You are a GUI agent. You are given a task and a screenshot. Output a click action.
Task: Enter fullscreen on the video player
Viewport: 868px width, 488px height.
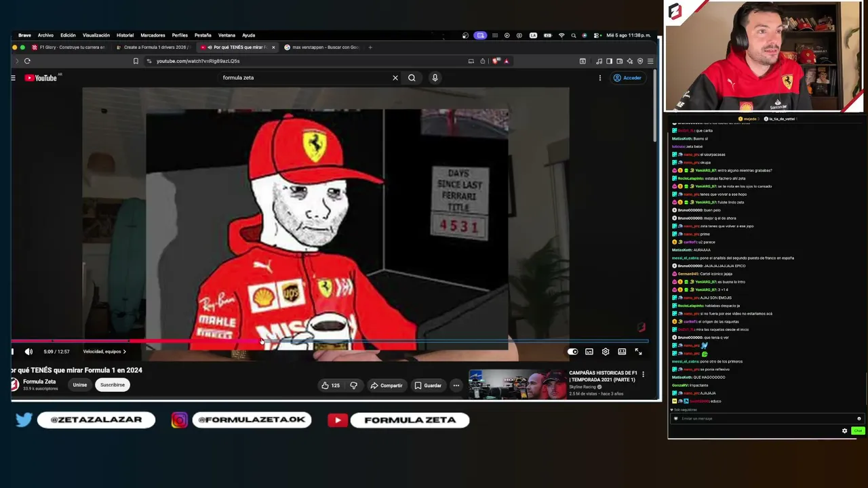(x=638, y=352)
